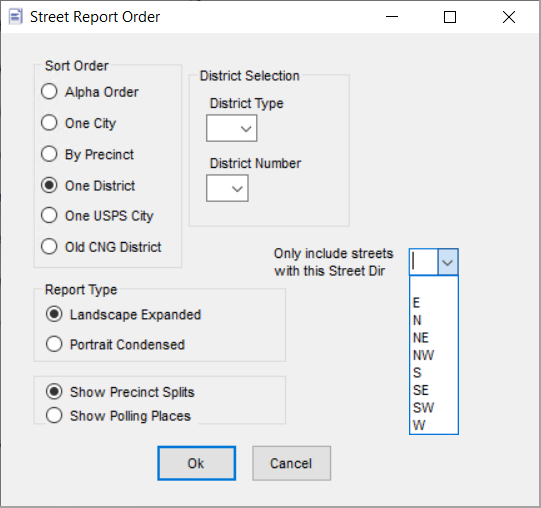Maximize the Street Report Order window
This screenshot has width=541, height=508.
click(450, 17)
